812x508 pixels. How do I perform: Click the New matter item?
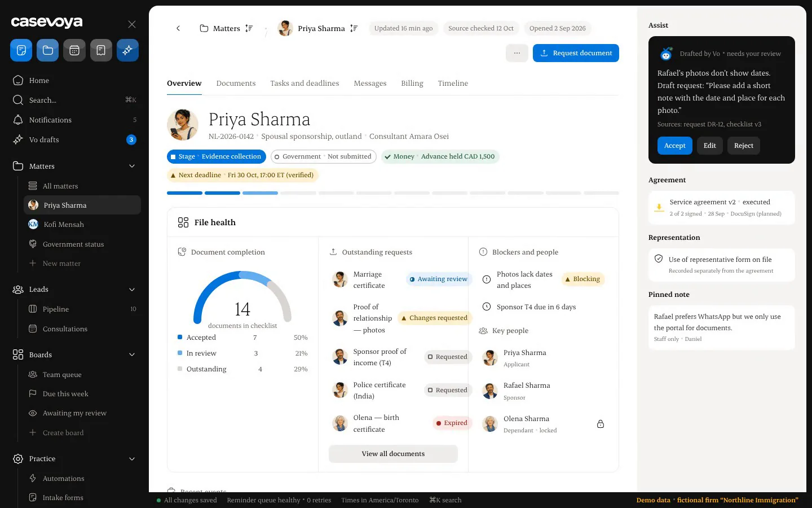click(82, 264)
